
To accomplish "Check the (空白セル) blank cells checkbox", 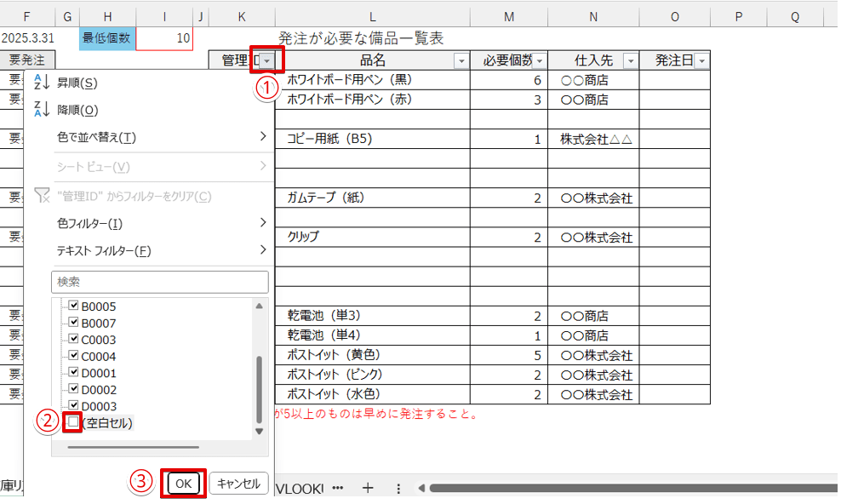I will (73, 422).
